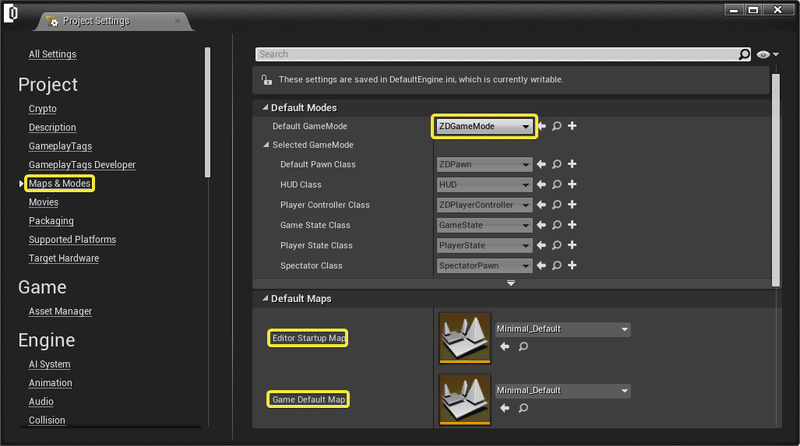
Task: Click the lock icon beside DefaultEngine.ini message
Action: point(266,80)
